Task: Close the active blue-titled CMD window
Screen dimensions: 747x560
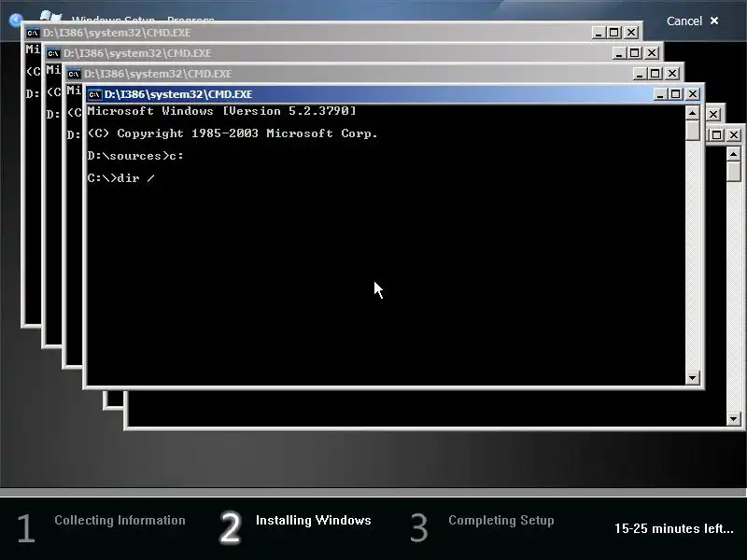Action: point(693,94)
